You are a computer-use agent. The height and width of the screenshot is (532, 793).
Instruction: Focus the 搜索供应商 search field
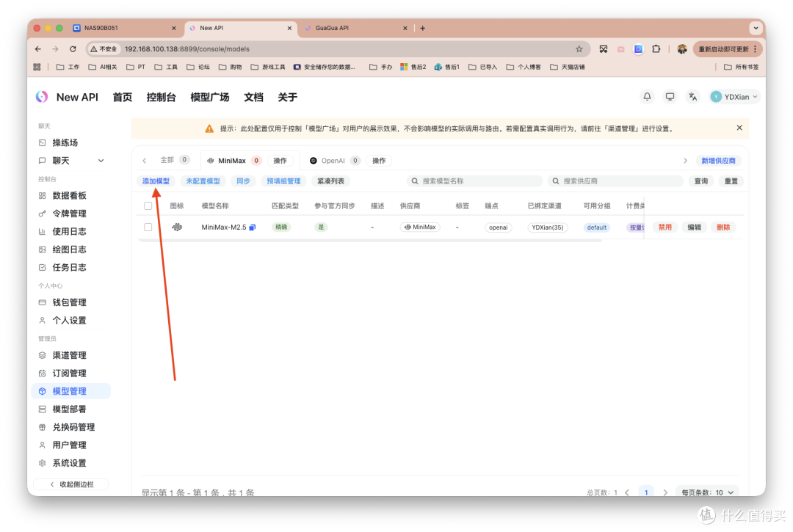pos(615,181)
